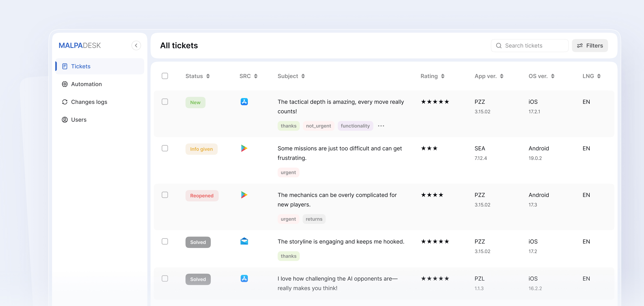This screenshot has height=306, width=644.
Task: Sort tickets by the App ver. column arrows
Action: [x=502, y=76]
